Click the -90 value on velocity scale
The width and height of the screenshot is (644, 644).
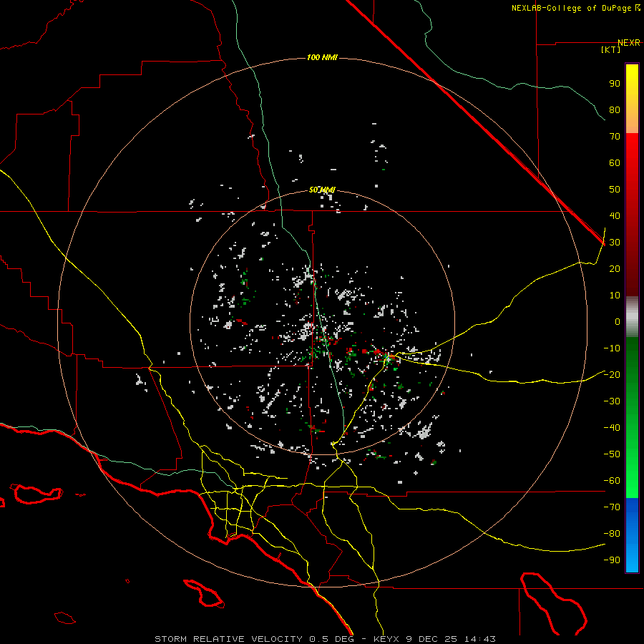coord(612,560)
